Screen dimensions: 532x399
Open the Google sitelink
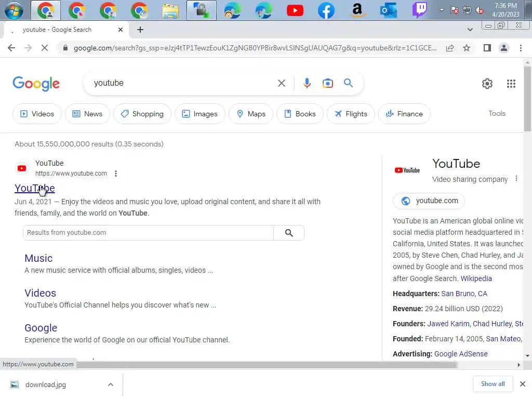pos(41,328)
